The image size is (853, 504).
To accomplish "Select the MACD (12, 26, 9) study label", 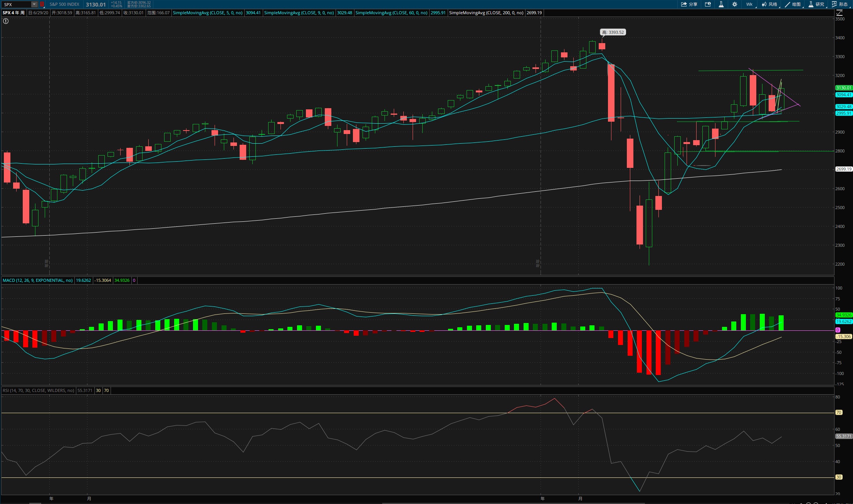I will pos(37,280).
